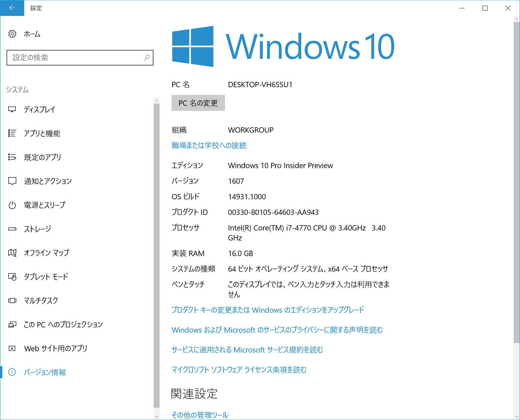This screenshot has width=520, height=420.
Task: Select 既定のアプリ from the sidebar
Action: (12, 157)
